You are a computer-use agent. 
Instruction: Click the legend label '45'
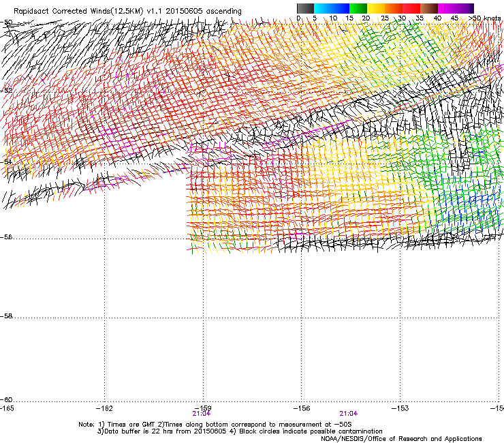click(x=454, y=18)
